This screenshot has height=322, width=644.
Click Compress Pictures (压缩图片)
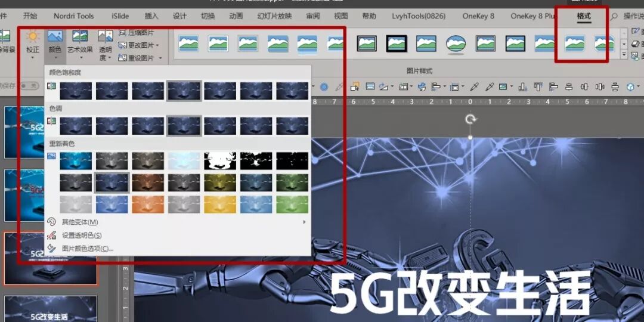click(x=137, y=32)
